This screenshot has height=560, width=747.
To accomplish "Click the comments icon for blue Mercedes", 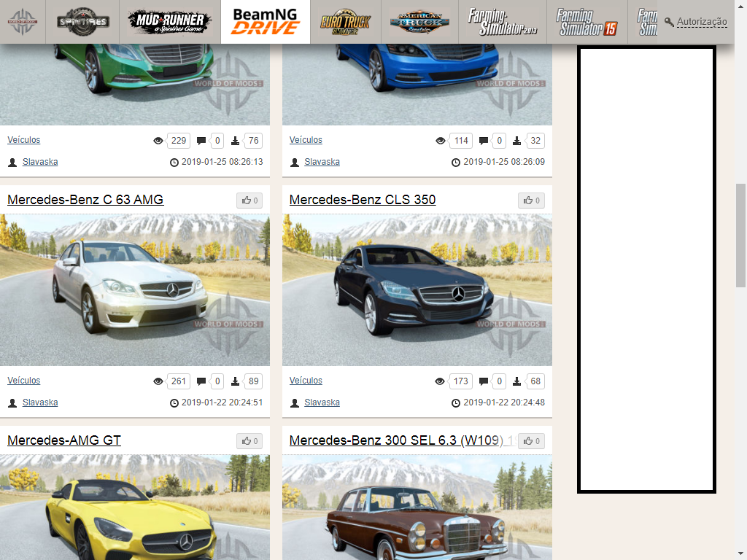I will (x=484, y=141).
